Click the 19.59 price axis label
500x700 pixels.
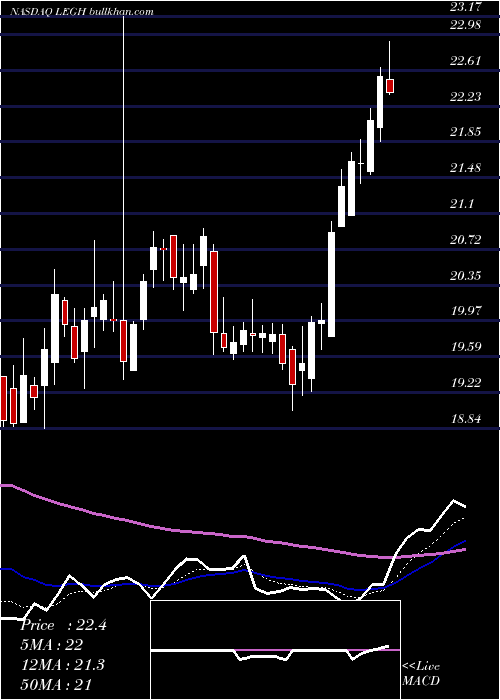465,347
